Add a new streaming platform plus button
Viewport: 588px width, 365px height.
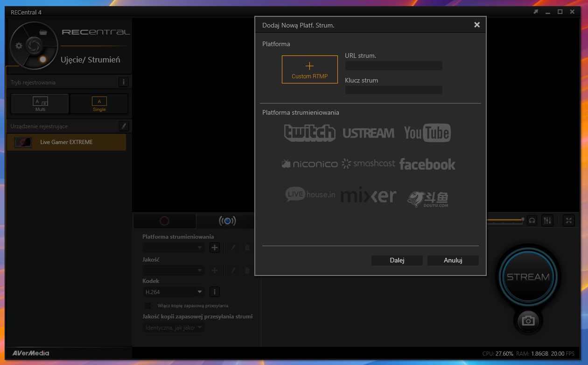click(215, 248)
